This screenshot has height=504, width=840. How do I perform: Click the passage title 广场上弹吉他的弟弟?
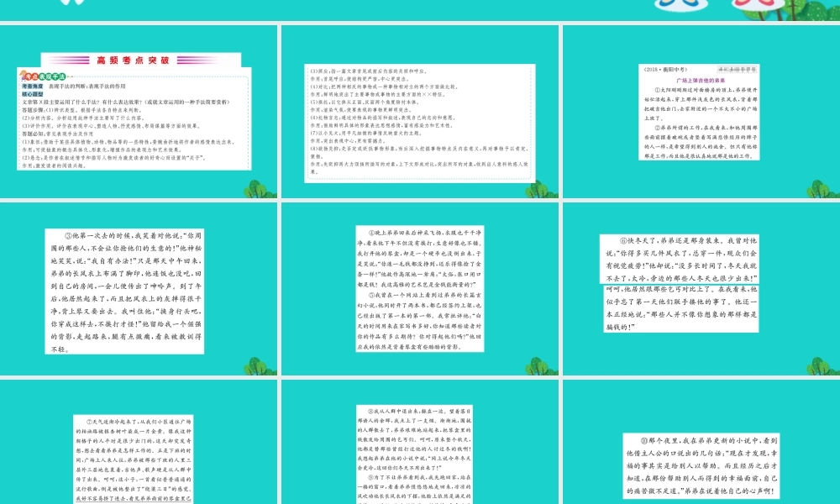(x=701, y=81)
